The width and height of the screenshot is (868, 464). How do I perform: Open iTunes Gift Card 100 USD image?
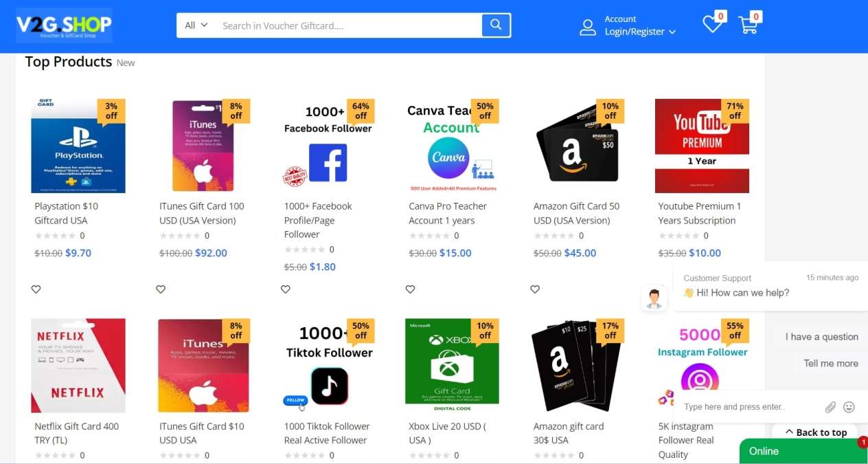(203, 146)
